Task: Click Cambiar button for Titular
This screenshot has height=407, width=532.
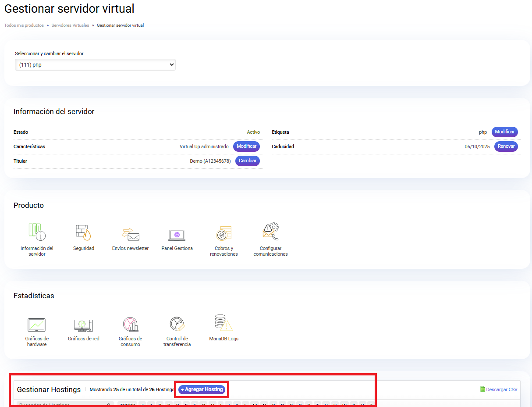Action: coord(247,161)
